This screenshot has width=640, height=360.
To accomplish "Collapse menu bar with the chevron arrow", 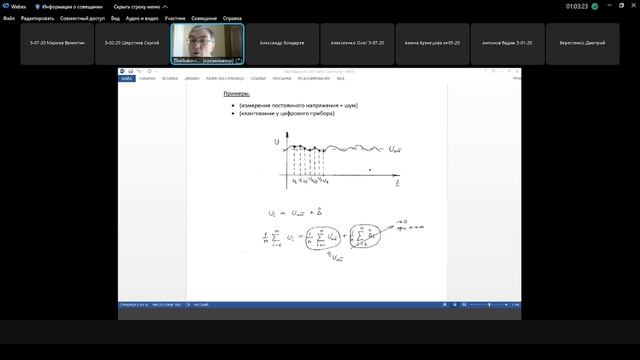I will (x=165, y=7).
